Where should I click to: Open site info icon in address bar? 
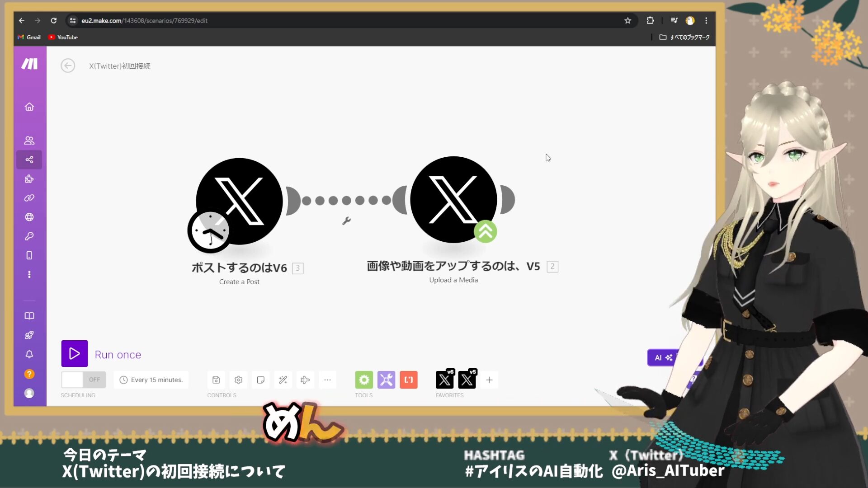[x=73, y=20]
